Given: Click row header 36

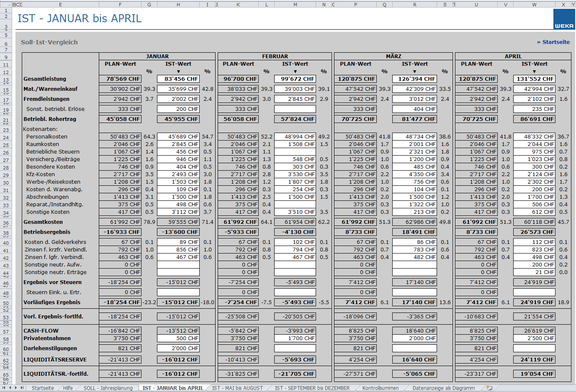Looking at the screenshot, I should point(6,223).
